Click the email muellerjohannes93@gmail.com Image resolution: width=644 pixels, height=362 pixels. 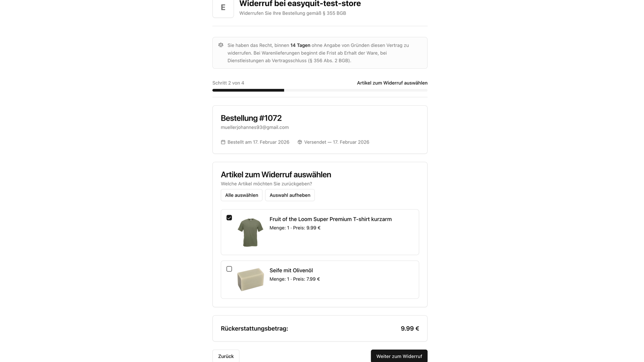pyautogui.click(x=254, y=128)
